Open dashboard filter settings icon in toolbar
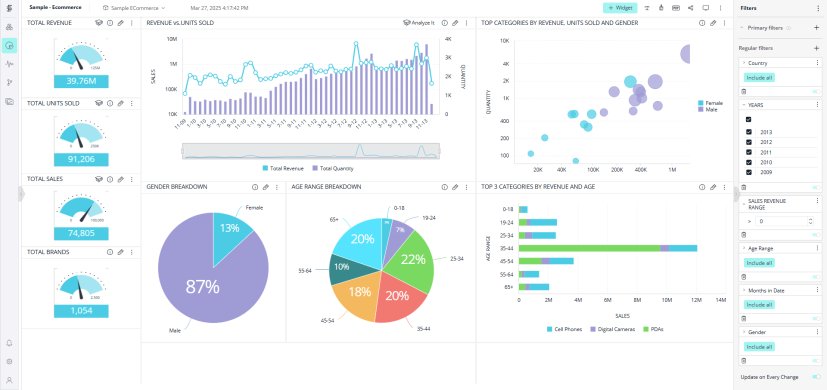The width and height of the screenshot is (827, 390). 647,8
